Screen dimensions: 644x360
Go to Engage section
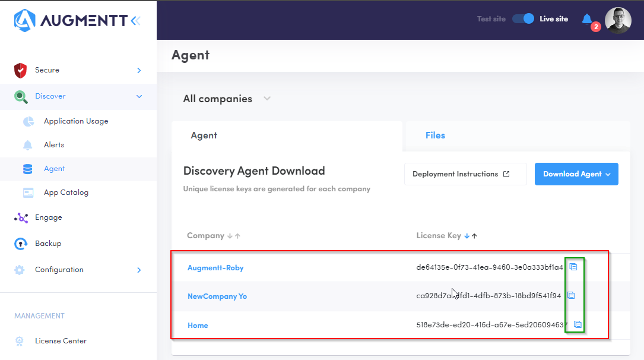click(x=49, y=218)
